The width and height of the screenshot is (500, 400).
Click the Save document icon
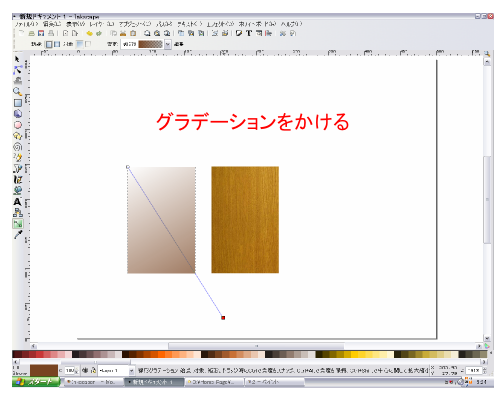click(x=41, y=33)
